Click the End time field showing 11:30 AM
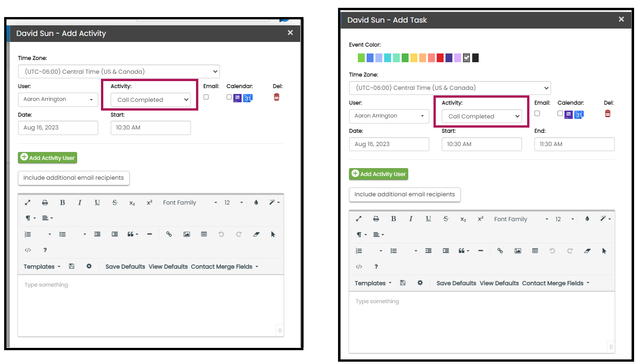This screenshot has width=641, height=364. (x=574, y=144)
